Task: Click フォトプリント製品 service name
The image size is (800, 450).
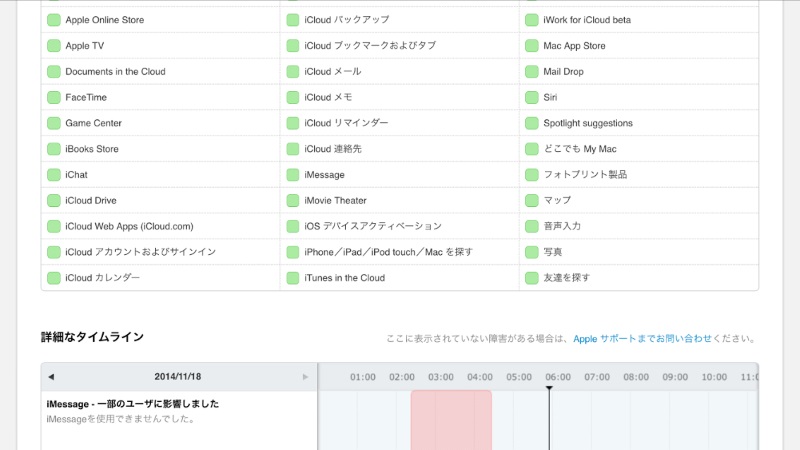Action: coord(585,174)
